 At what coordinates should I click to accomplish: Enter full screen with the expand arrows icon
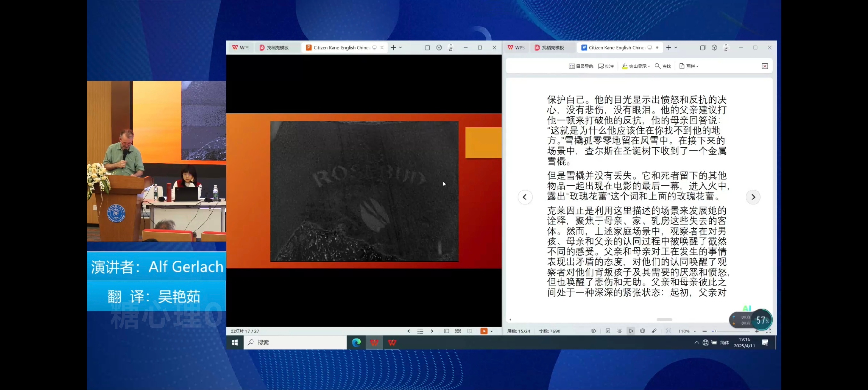[x=768, y=331]
